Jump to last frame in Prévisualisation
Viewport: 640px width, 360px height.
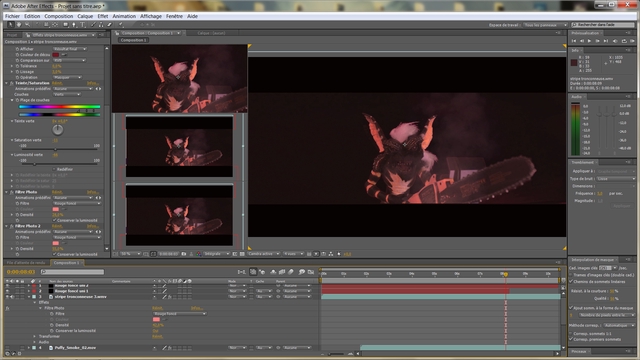606,41
